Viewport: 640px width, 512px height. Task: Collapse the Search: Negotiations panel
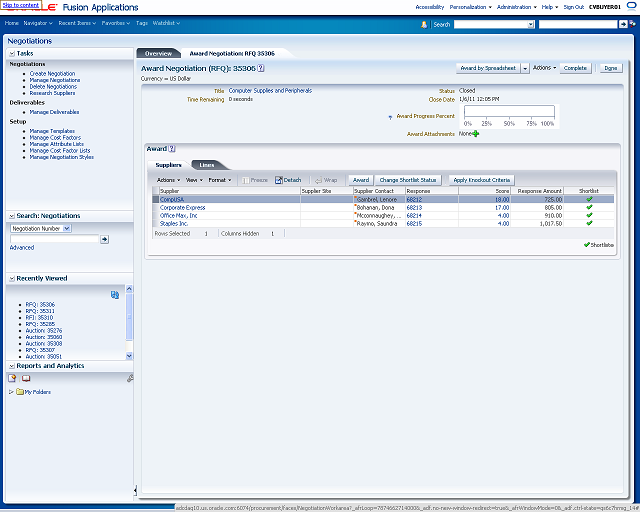12,216
